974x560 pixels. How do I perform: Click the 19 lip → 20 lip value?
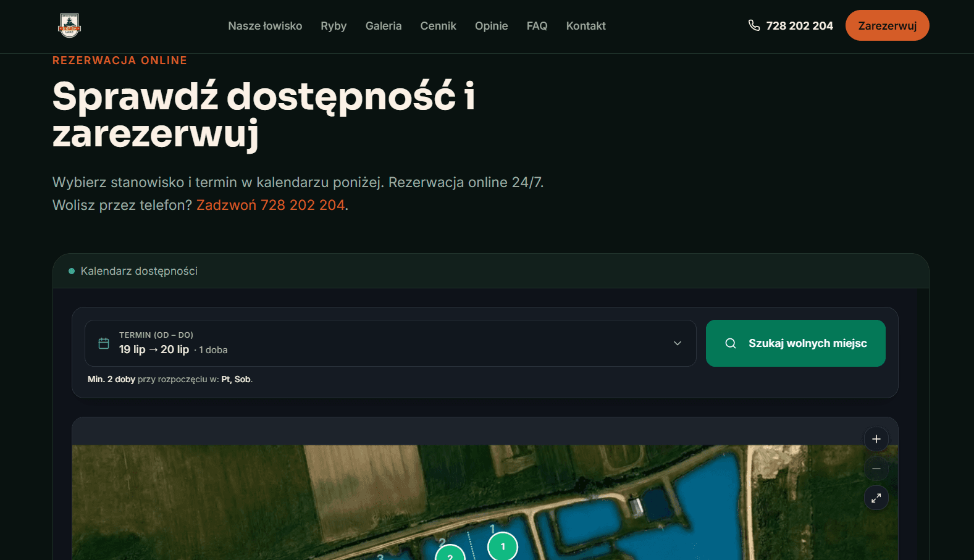point(154,349)
